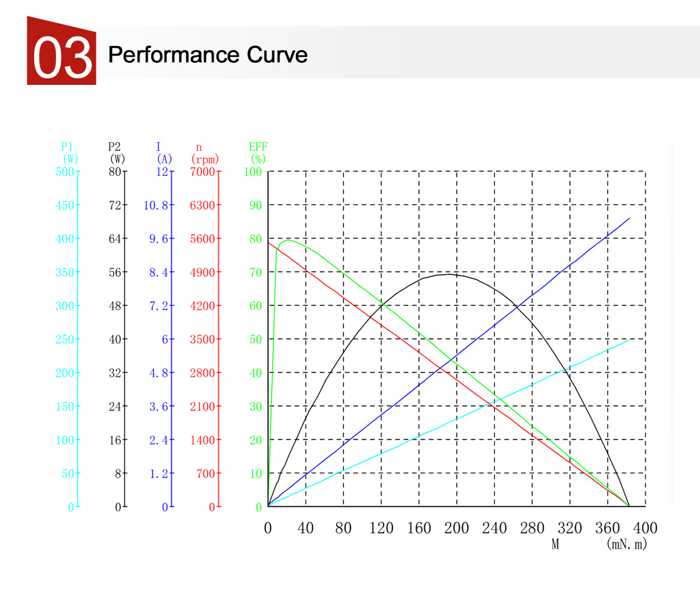Click the 200 label on the torque axis
Viewport: 700px width, 602px height.
[456, 528]
